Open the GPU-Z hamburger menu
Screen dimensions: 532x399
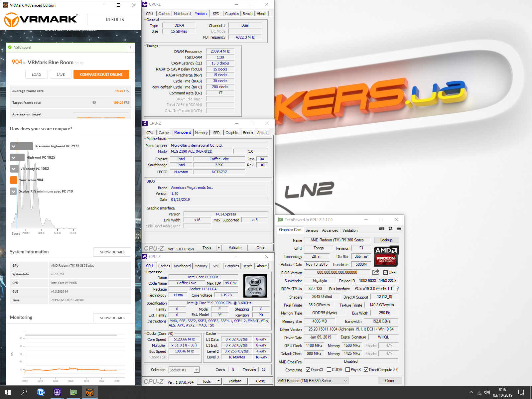point(399,228)
